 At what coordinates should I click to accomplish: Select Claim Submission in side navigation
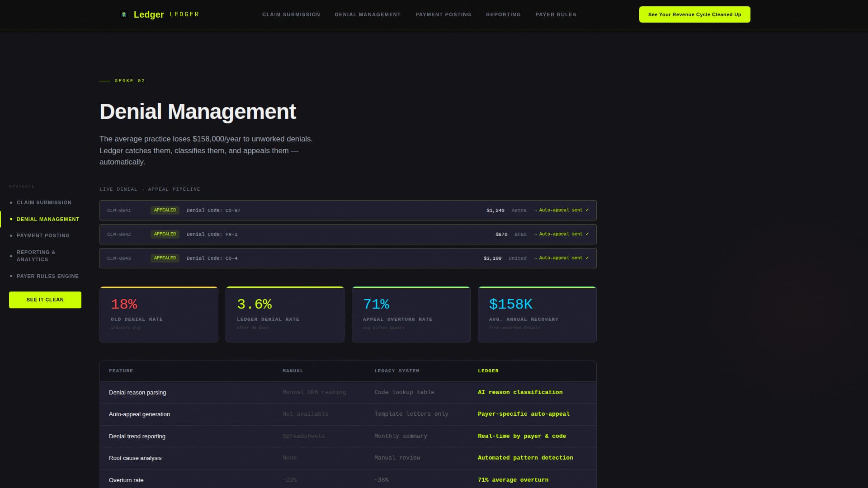(x=44, y=202)
